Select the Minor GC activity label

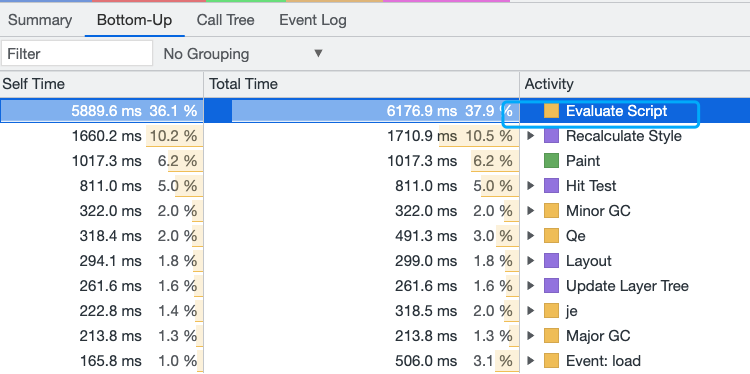pos(598,211)
